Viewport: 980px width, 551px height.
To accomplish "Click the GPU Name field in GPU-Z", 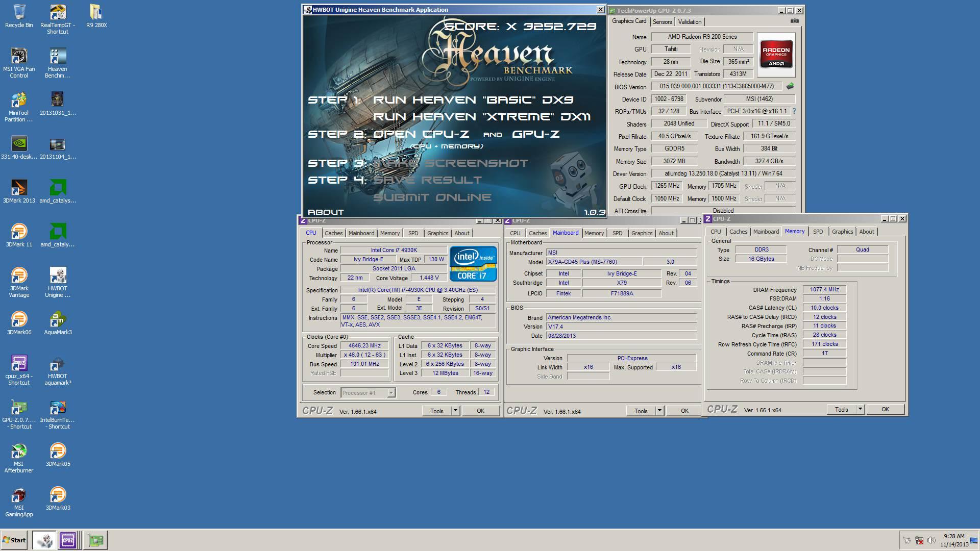I will [x=702, y=37].
